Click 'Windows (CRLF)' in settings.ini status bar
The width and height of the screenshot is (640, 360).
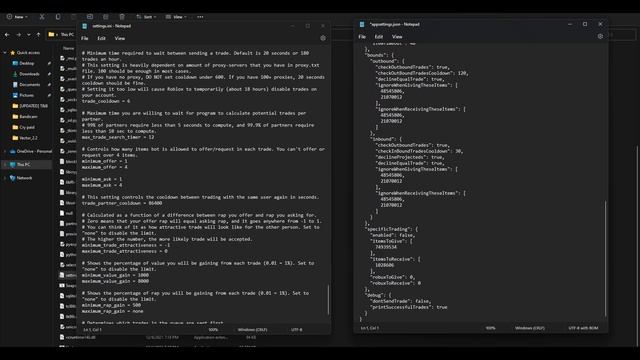point(252,329)
